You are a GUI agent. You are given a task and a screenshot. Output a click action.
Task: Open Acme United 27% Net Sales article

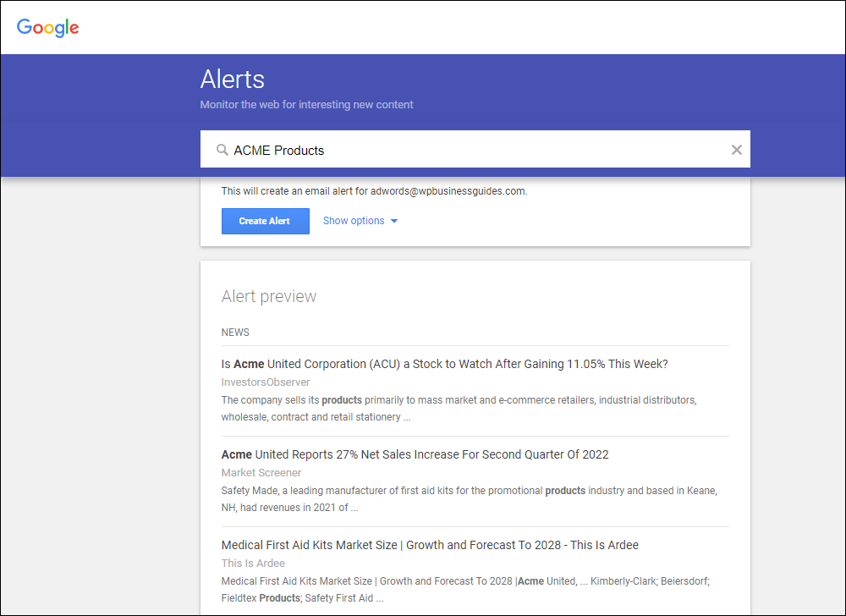pyautogui.click(x=415, y=454)
